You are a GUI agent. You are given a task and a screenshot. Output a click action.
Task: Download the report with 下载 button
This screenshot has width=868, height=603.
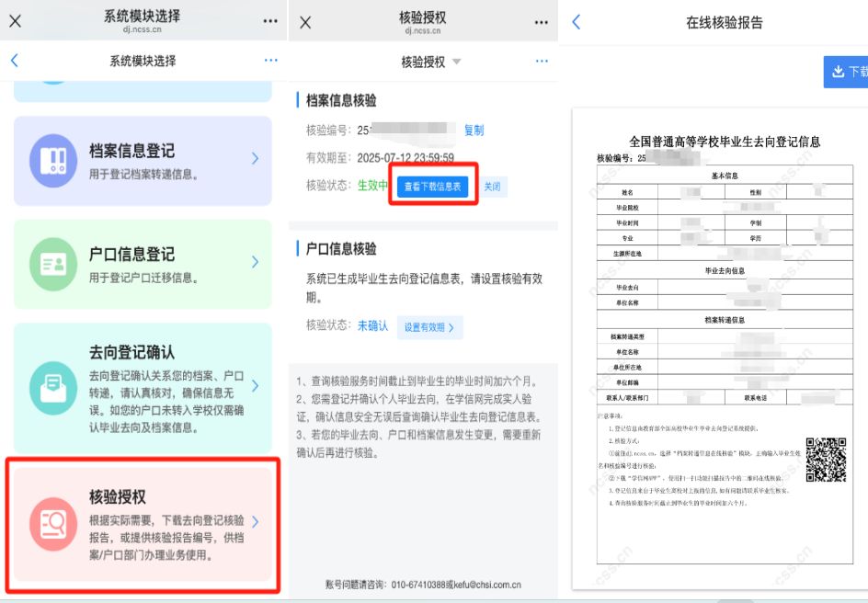[x=847, y=72]
